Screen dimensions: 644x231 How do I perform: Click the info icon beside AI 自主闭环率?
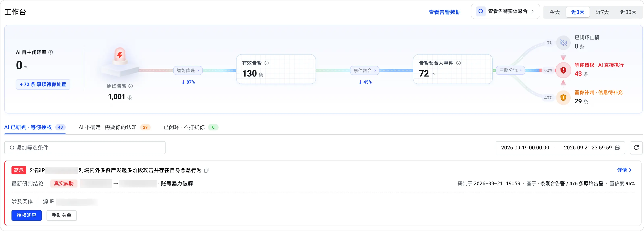tap(51, 52)
